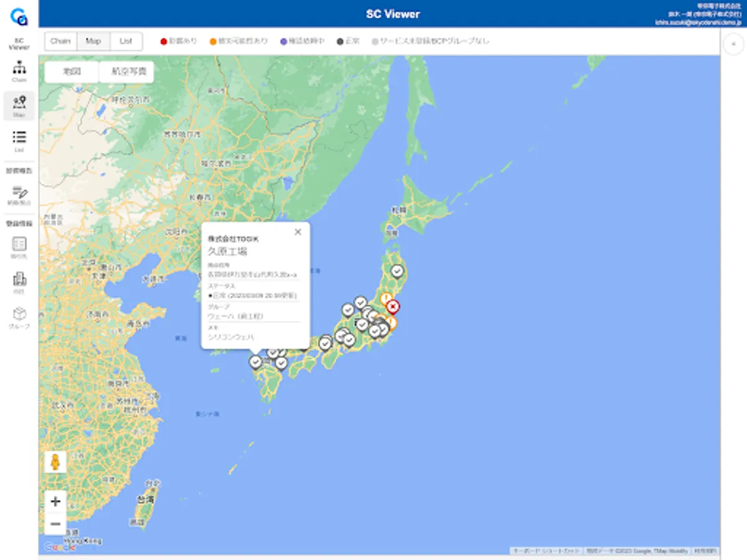Viewport: 747px width, 560px height.
Task: Click the gray check marker under popup pointer
Action: [x=255, y=362]
